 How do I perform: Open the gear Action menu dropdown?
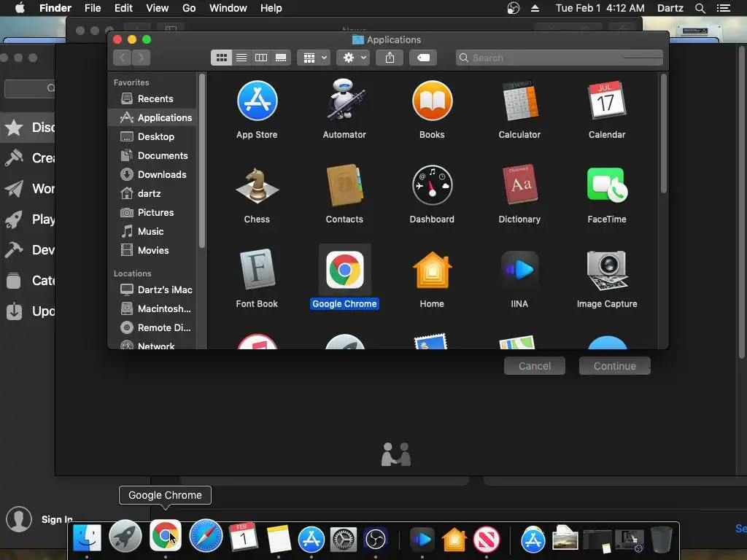[x=354, y=58]
